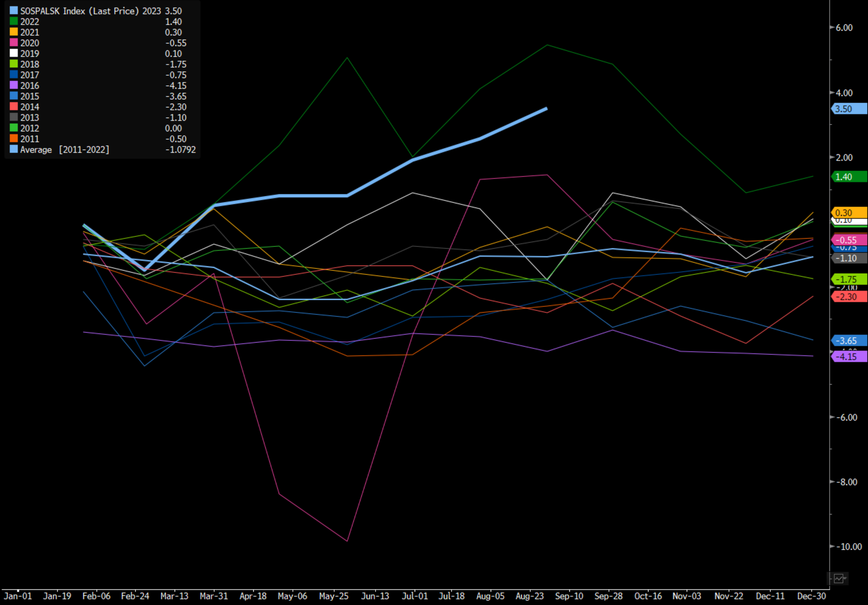Viewport: 868px width, 605px height.
Task: Click the Feb-06 date on the x-axis
Action: pos(96,596)
